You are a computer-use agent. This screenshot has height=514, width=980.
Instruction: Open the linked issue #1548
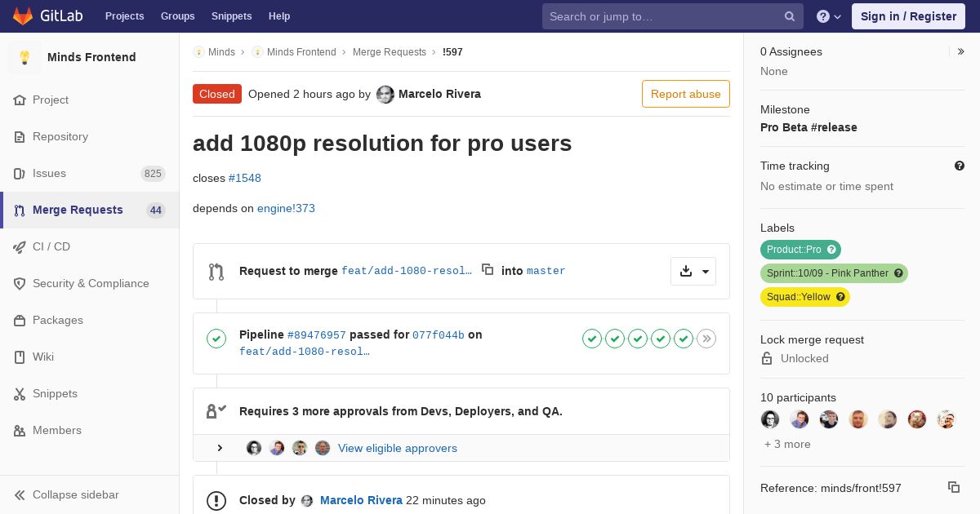pos(244,178)
